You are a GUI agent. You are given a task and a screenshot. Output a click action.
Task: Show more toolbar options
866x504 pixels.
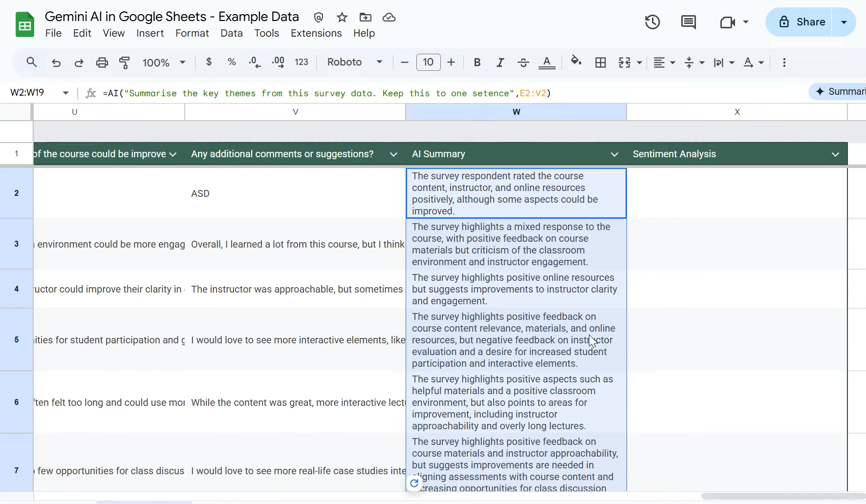click(x=784, y=63)
